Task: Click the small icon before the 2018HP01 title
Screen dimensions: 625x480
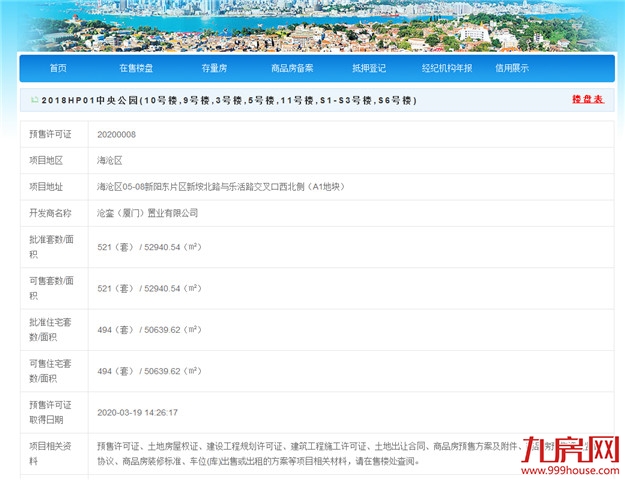Action: click(x=35, y=100)
